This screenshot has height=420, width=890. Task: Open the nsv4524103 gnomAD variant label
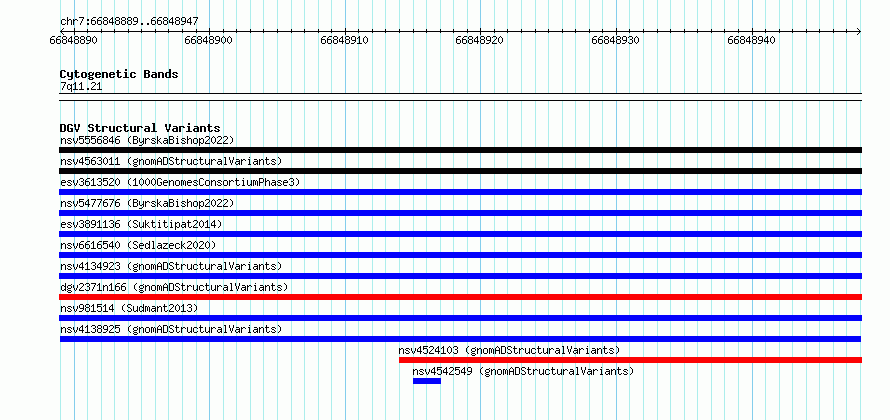pos(509,350)
